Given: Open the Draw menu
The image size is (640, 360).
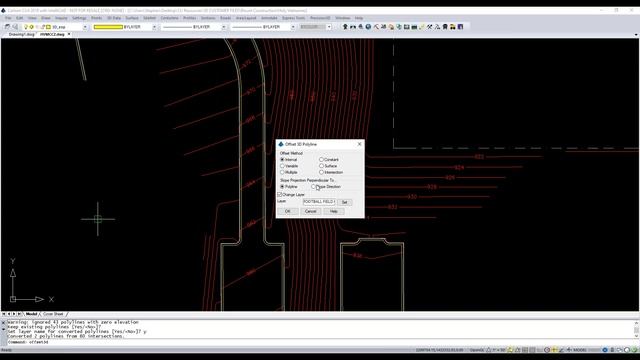Looking at the screenshot, I should click(46, 18).
